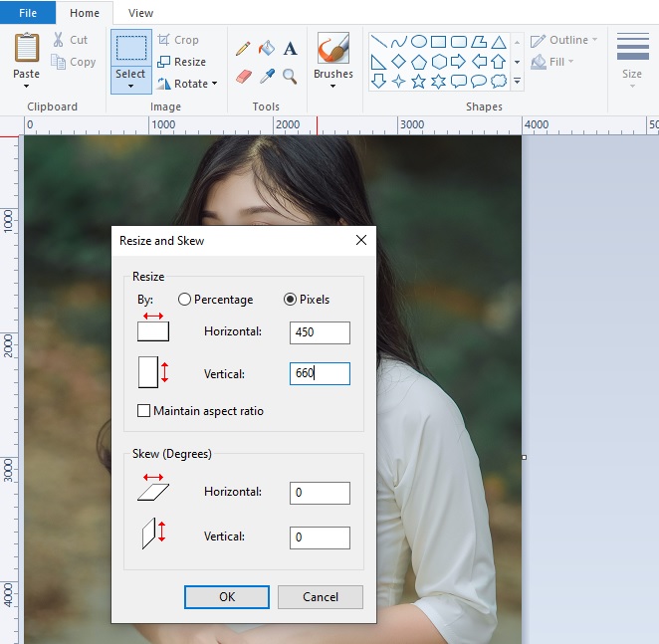Select the Pencil tool

coord(243,49)
